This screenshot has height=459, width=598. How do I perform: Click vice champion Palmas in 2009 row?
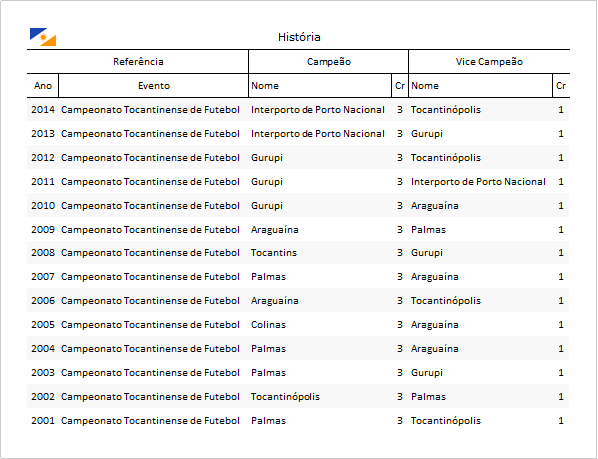(428, 230)
